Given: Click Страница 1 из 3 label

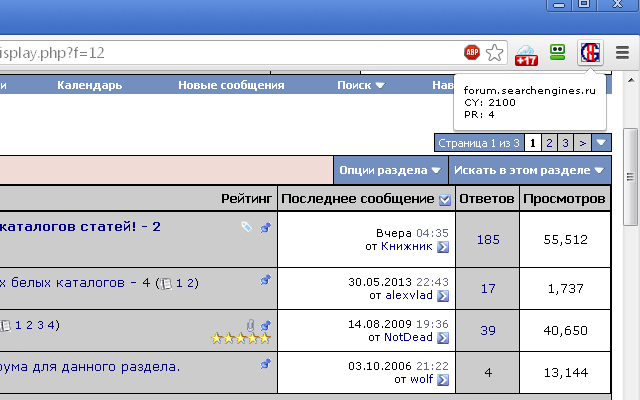Looking at the screenshot, I should (x=479, y=143).
